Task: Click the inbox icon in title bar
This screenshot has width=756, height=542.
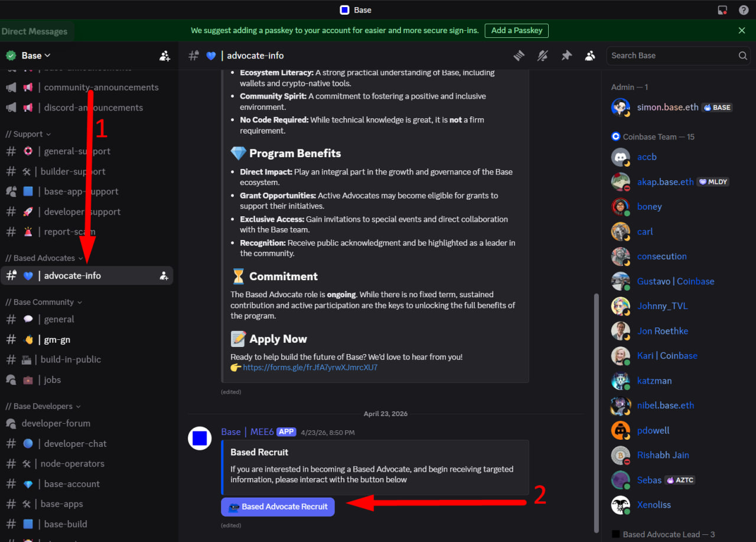Action: point(722,10)
